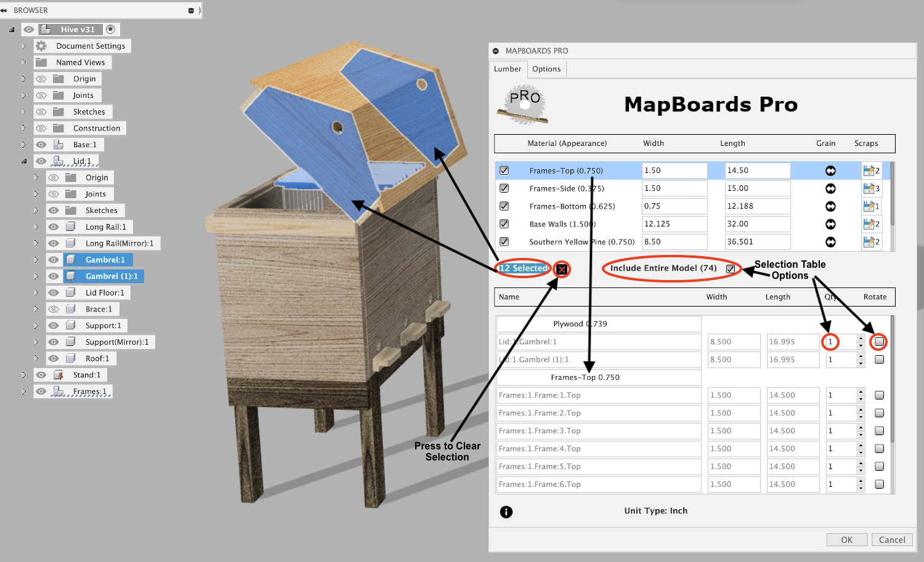Image resolution: width=924 pixels, height=562 pixels.
Task: Click the grain direction icon for Frames-Bottom
Action: click(830, 206)
